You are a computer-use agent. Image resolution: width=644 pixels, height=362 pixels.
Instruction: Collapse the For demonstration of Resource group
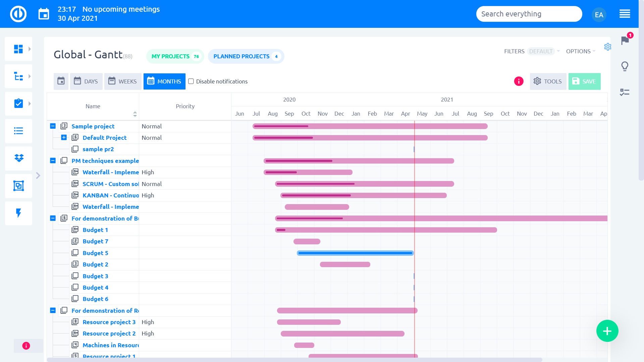click(53, 311)
